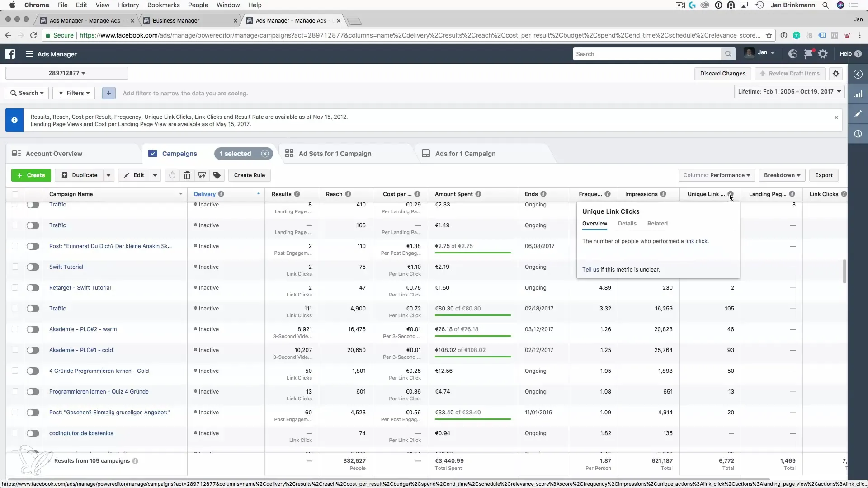The width and height of the screenshot is (868, 488).
Task: Open the macOS Spotlight search icon
Action: click(x=825, y=5)
